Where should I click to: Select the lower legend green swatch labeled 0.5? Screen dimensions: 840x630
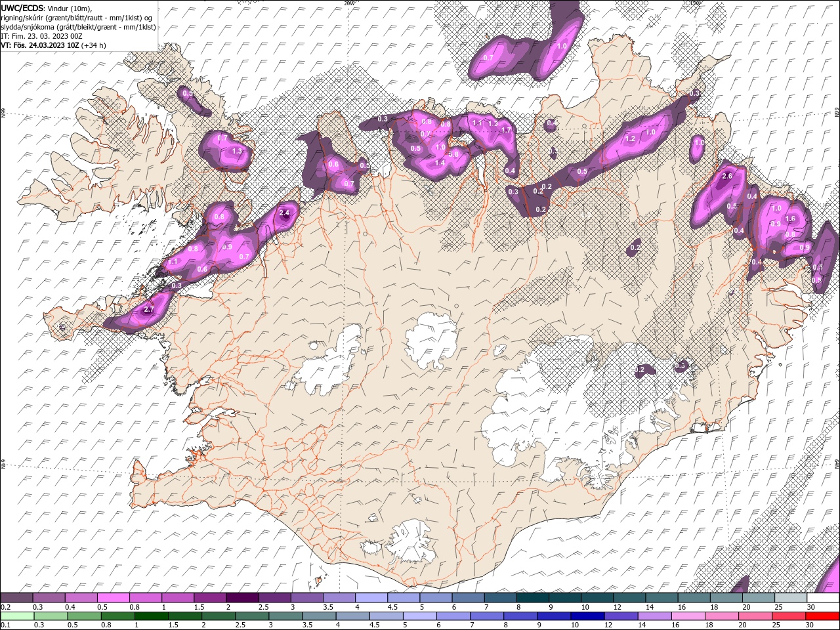(84, 616)
